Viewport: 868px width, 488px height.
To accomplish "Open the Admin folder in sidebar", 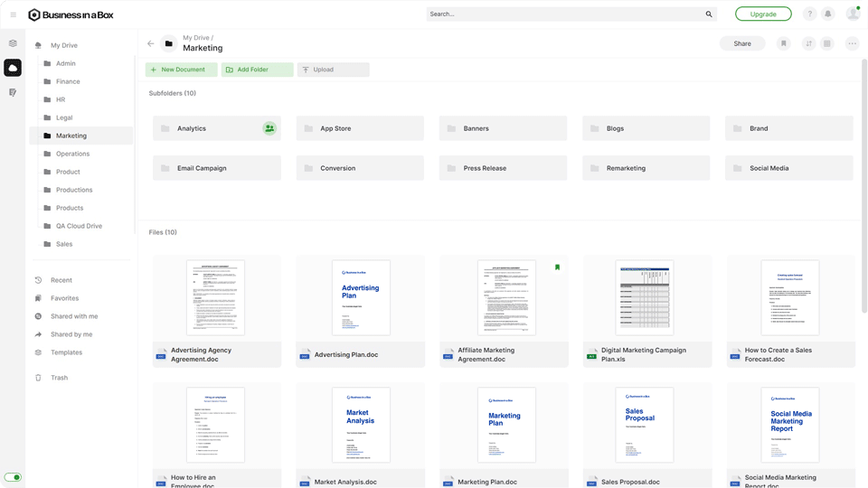I will [65, 63].
